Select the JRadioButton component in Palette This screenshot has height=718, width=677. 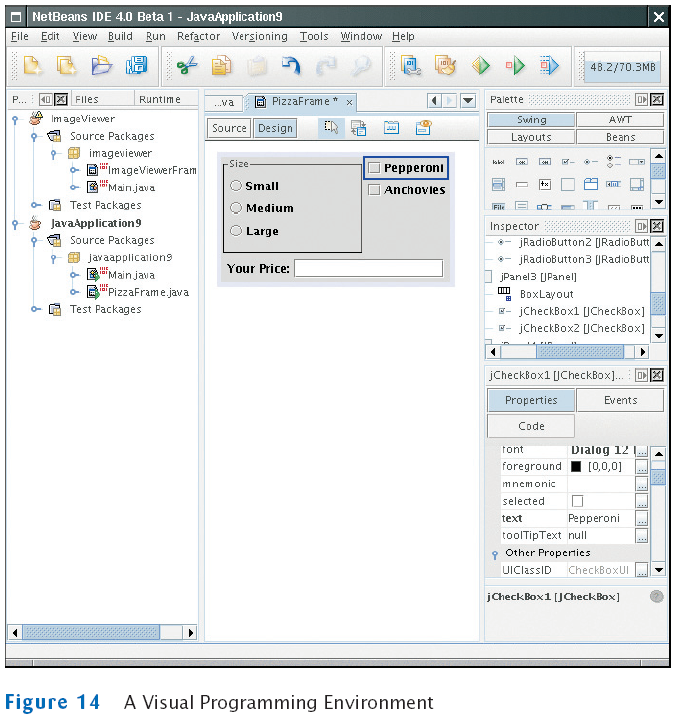590,161
